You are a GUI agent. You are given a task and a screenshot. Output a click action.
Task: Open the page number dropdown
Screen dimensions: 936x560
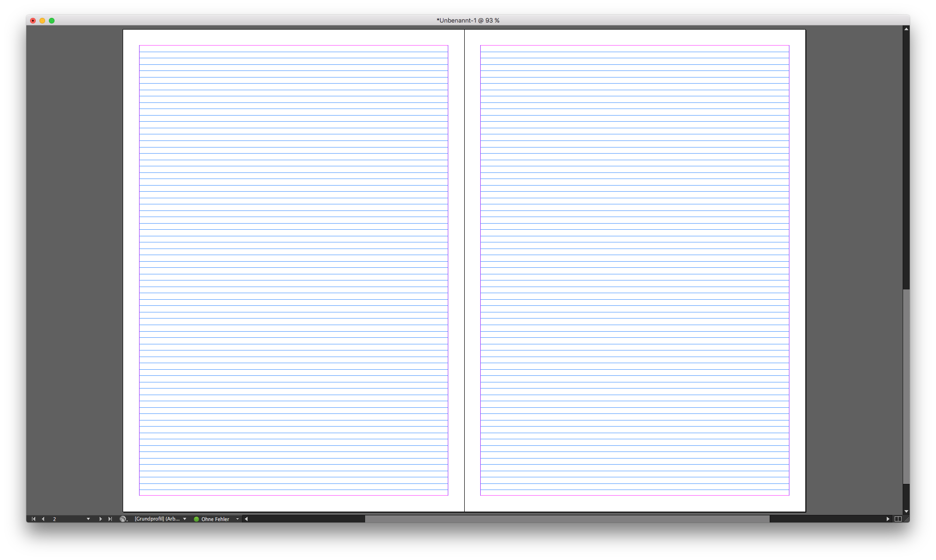coord(88,519)
